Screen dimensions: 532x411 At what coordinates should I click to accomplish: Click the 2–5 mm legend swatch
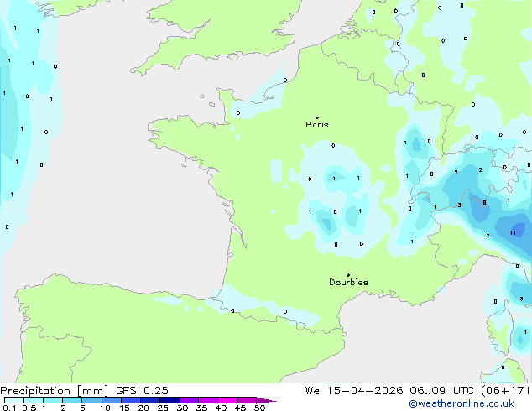pyautogui.click(x=72, y=400)
